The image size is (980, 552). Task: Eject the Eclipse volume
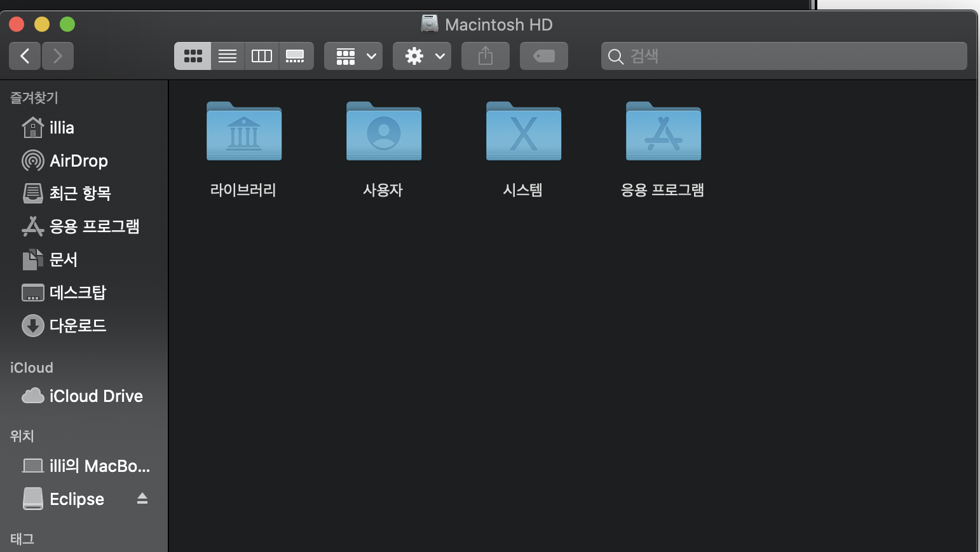[142, 499]
